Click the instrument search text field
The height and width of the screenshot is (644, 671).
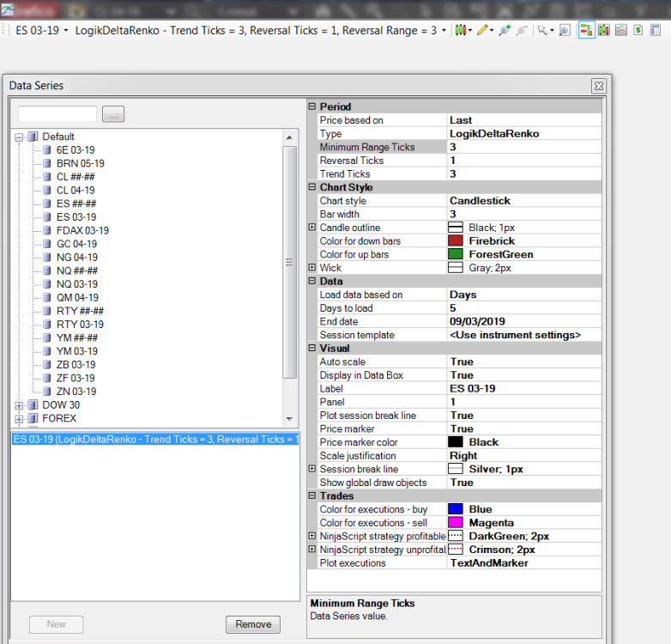point(57,114)
